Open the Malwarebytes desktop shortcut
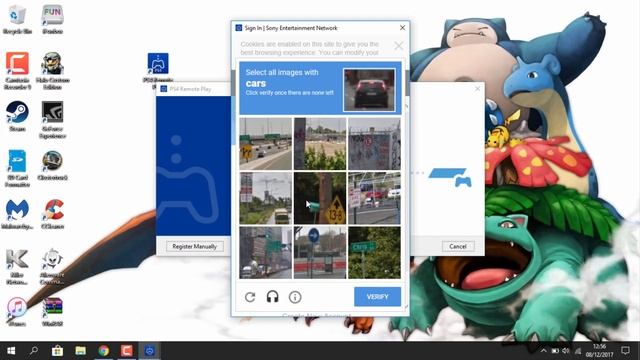This screenshot has height=360, width=640. (x=17, y=214)
